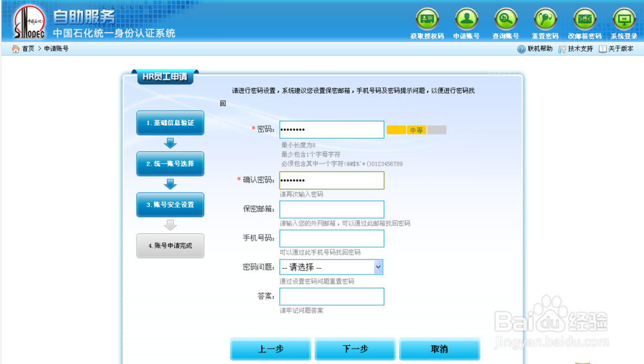Select step 2. 统一账号选择
The width and height of the screenshot is (644, 364).
click(x=170, y=164)
